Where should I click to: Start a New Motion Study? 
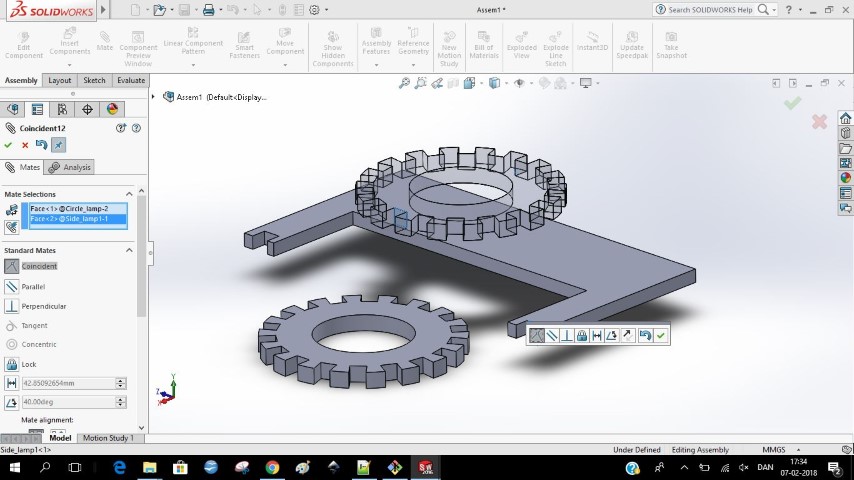[449, 49]
